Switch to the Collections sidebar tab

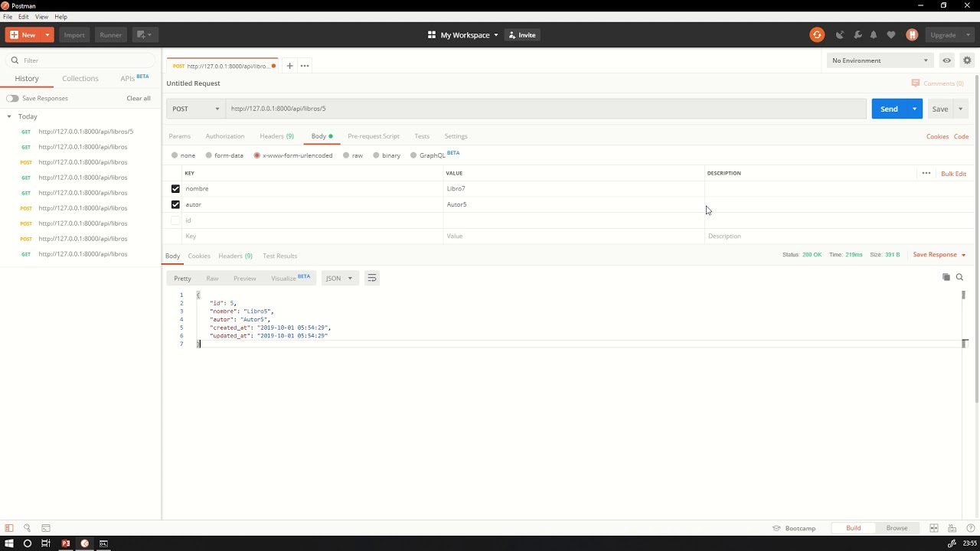pos(80,78)
